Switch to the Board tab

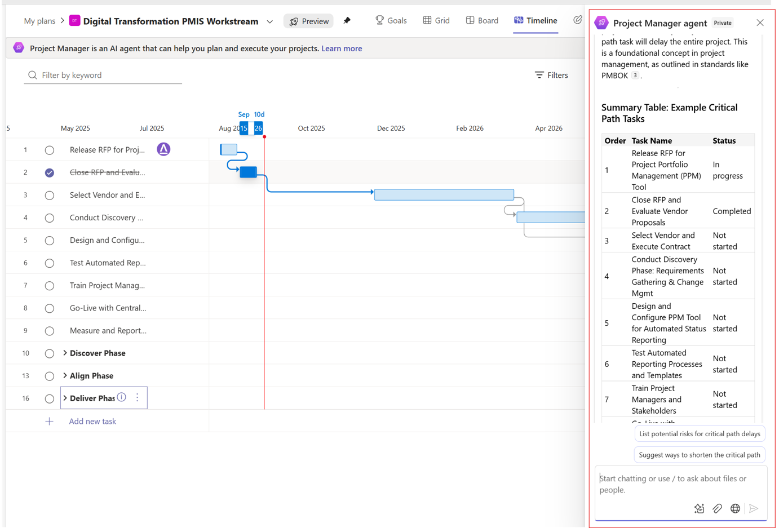pyautogui.click(x=482, y=20)
